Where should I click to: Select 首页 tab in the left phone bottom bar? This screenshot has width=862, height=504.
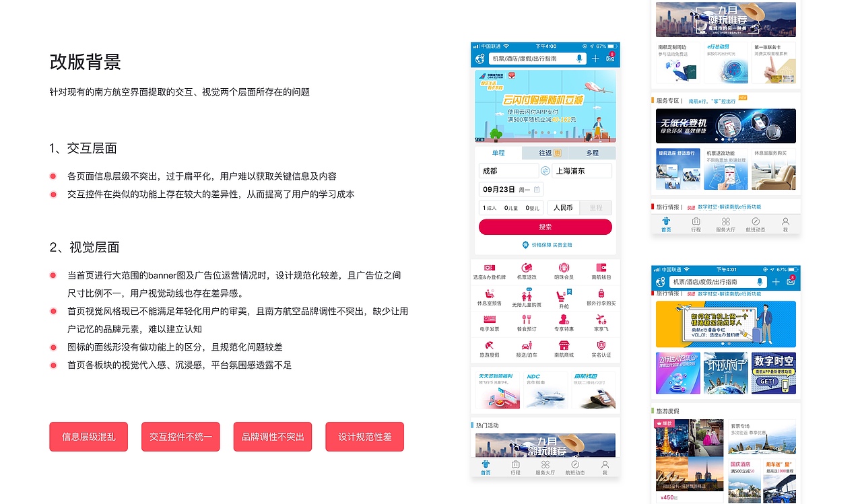point(486,468)
